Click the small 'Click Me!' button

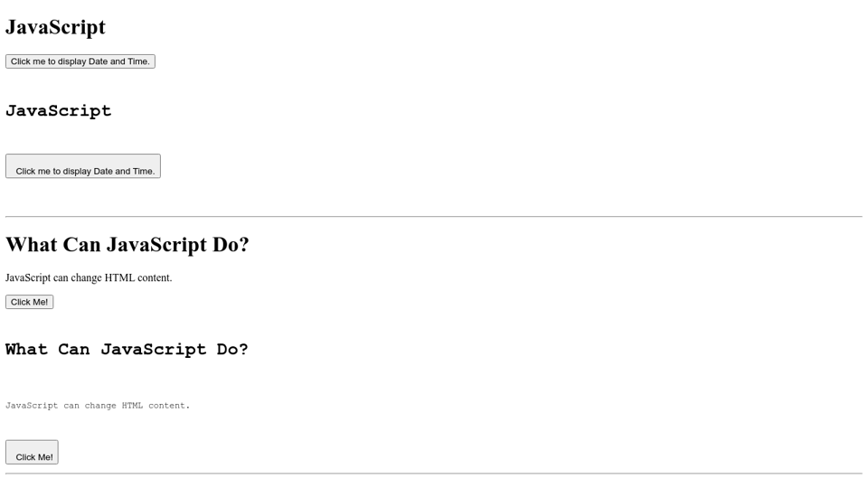[29, 302]
